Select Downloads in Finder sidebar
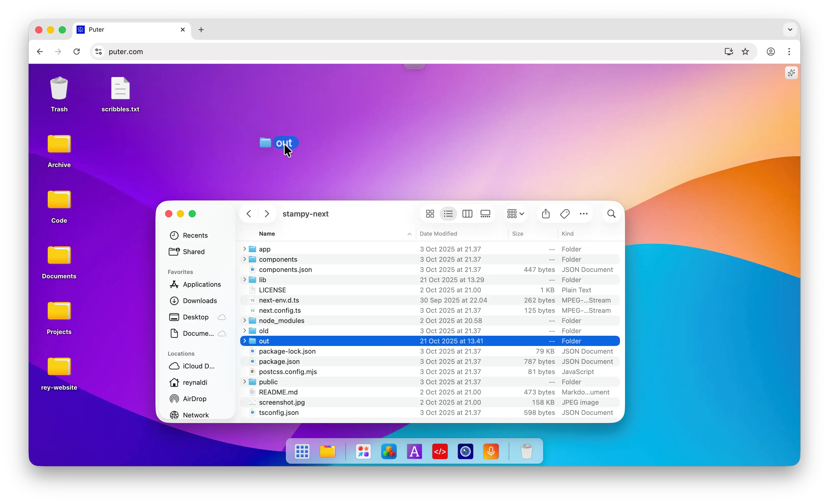Image resolution: width=829 pixels, height=504 pixels. [x=200, y=301]
